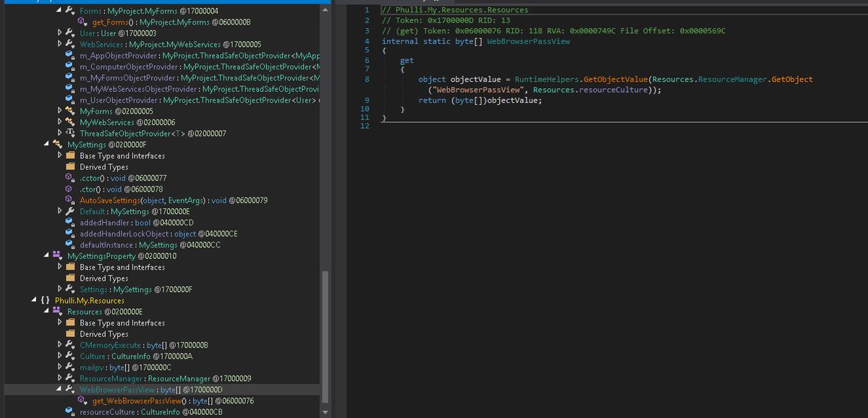The width and height of the screenshot is (868, 418).
Task: Click line number 8 in the code gutter
Action: [367, 79]
